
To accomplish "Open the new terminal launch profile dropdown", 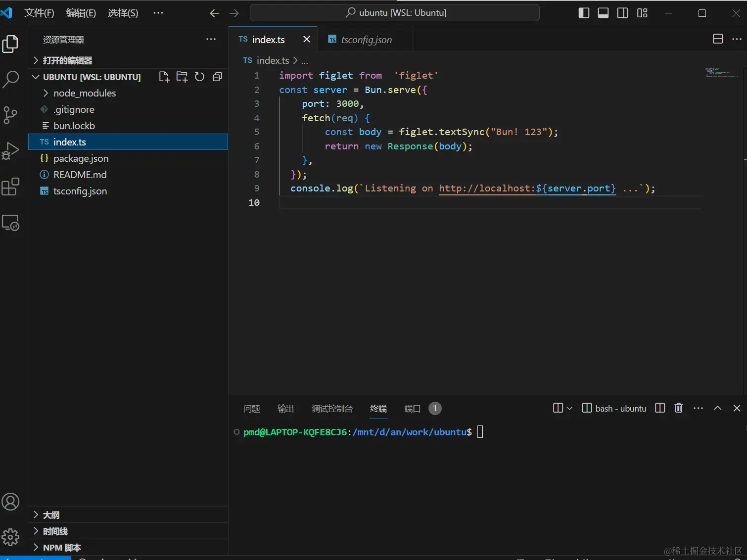I will tap(569, 408).
